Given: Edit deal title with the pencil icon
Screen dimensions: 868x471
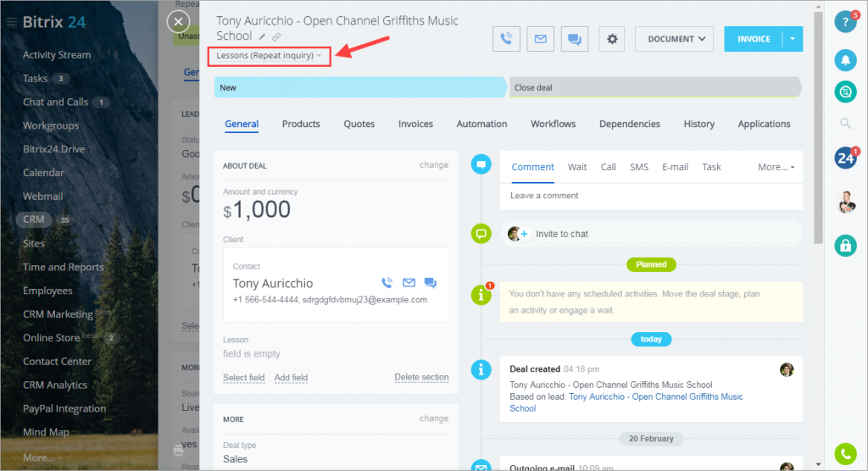Looking at the screenshot, I should [x=263, y=37].
